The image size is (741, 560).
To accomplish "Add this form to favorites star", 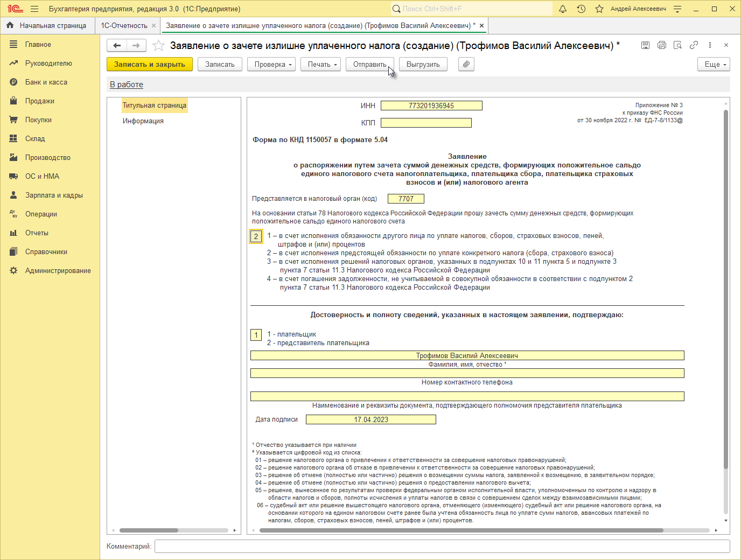I will (158, 46).
